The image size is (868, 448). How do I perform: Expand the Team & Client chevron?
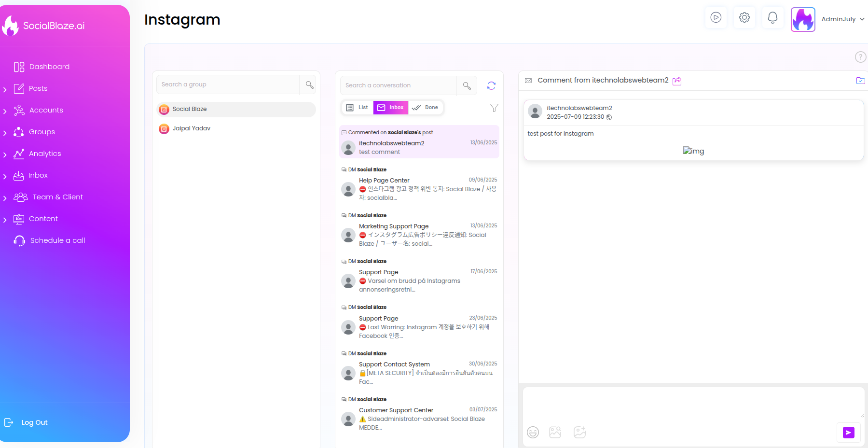coord(5,198)
